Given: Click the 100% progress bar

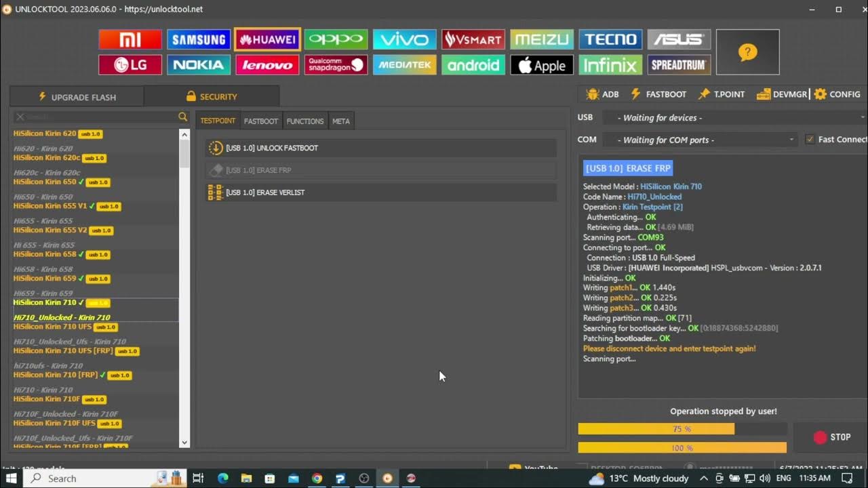Looking at the screenshot, I should click(682, 448).
